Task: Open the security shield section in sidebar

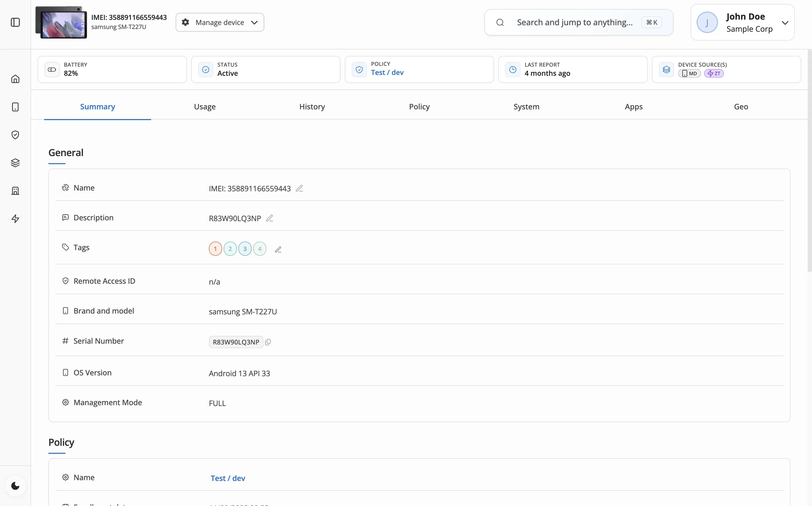Action: click(16, 135)
